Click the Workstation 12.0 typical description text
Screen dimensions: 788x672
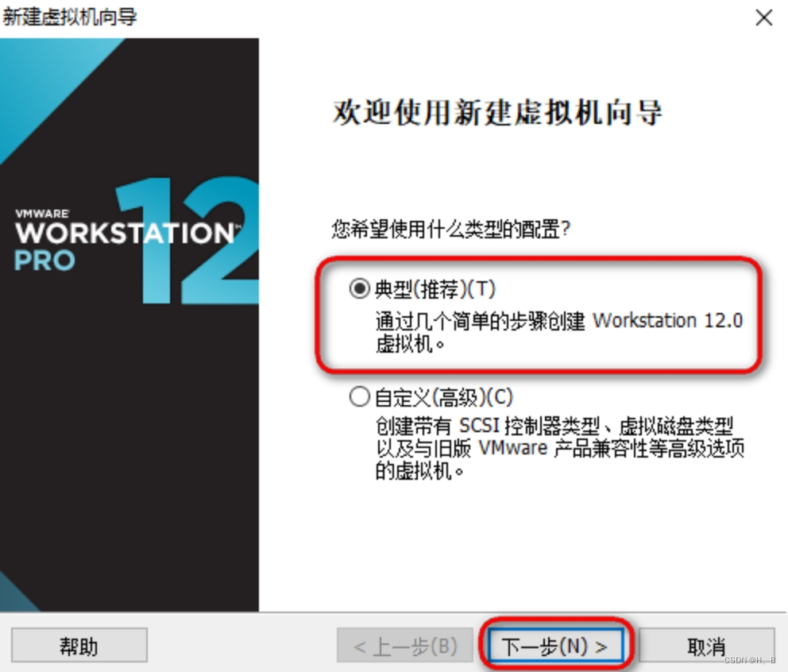[x=559, y=332]
